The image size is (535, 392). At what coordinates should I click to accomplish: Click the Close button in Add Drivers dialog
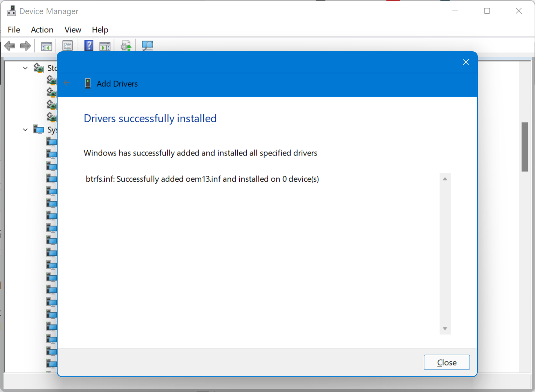coord(446,363)
